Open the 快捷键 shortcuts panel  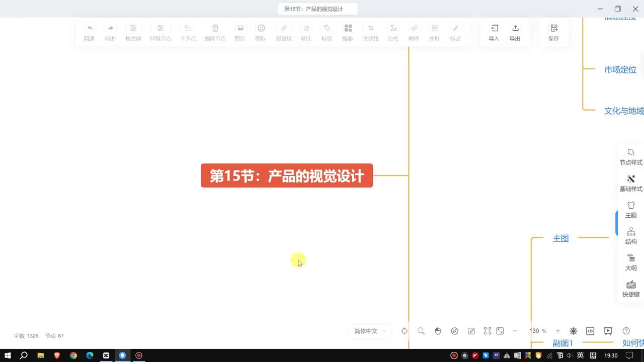point(631,289)
